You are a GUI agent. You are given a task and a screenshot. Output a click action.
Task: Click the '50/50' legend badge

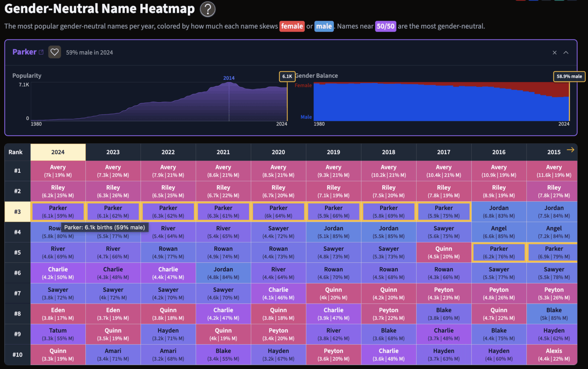[x=385, y=26]
